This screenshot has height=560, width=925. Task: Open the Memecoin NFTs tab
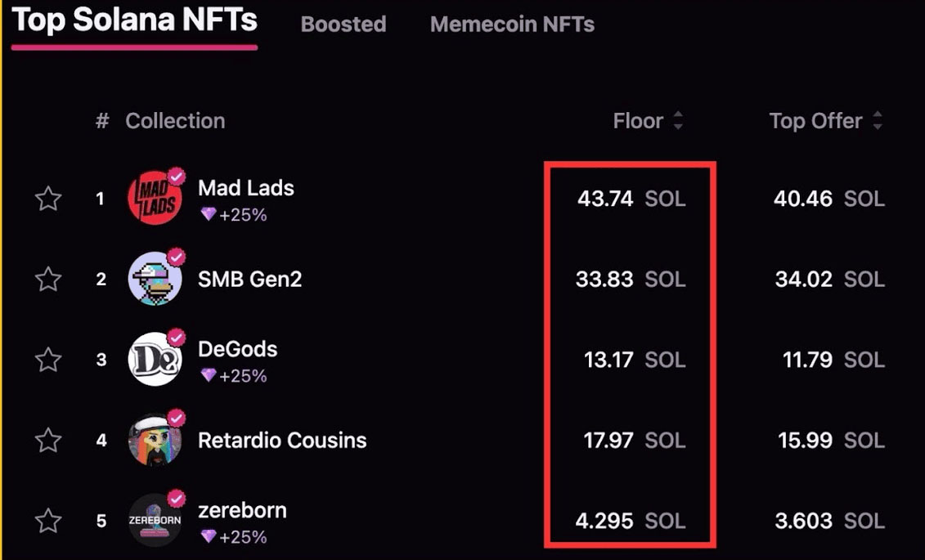coord(512,25)
